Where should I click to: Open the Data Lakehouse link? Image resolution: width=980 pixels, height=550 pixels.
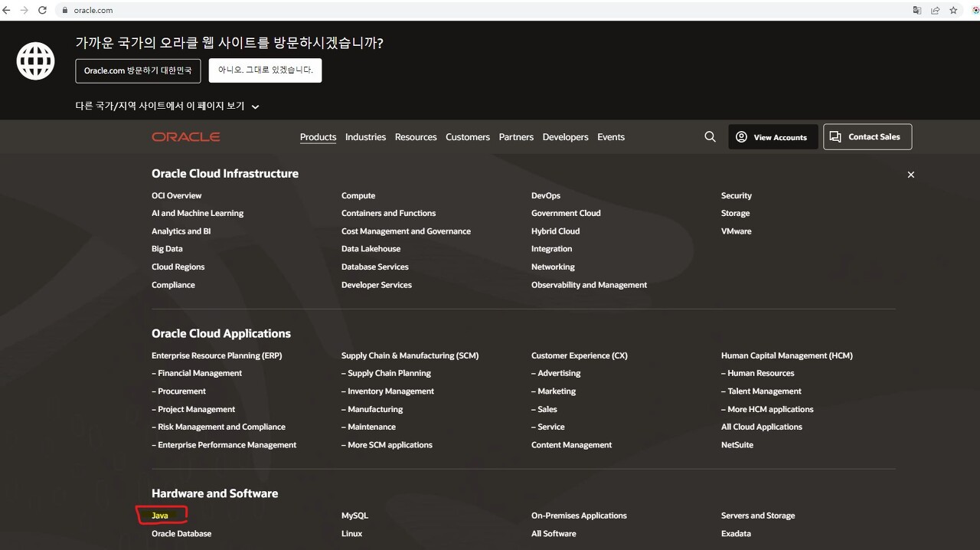[371, 249]
